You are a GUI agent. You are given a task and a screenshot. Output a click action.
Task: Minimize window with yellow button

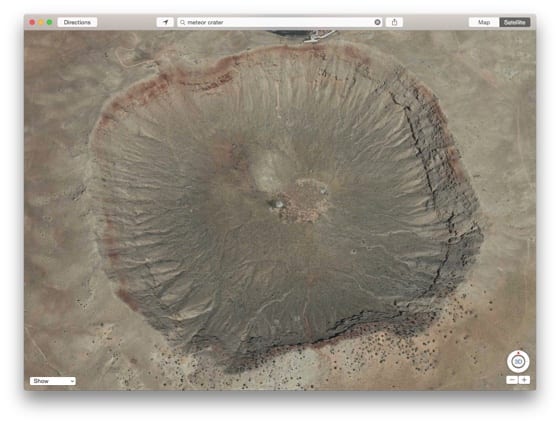(41, 22)
